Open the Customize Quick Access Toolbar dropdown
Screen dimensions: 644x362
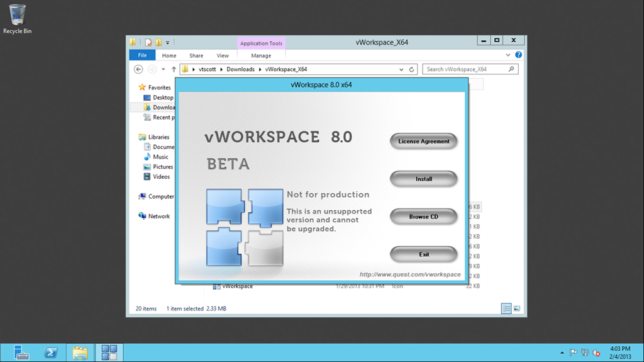click(x=167, y=42)
